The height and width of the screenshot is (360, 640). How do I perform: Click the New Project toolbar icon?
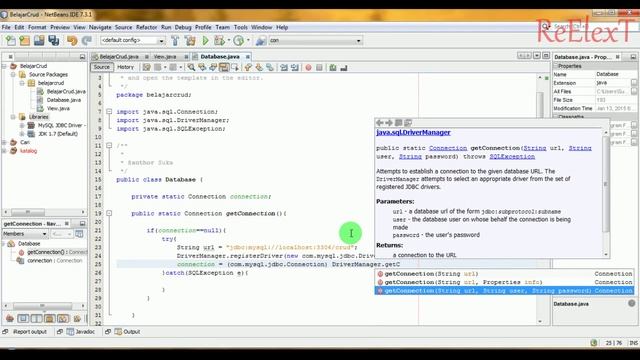click(x=25, y=40)
